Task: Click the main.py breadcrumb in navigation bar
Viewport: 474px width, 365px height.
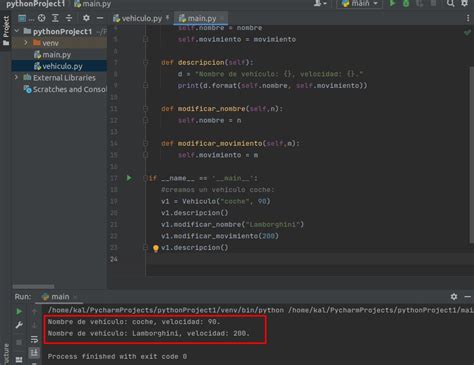Action: 92,4
